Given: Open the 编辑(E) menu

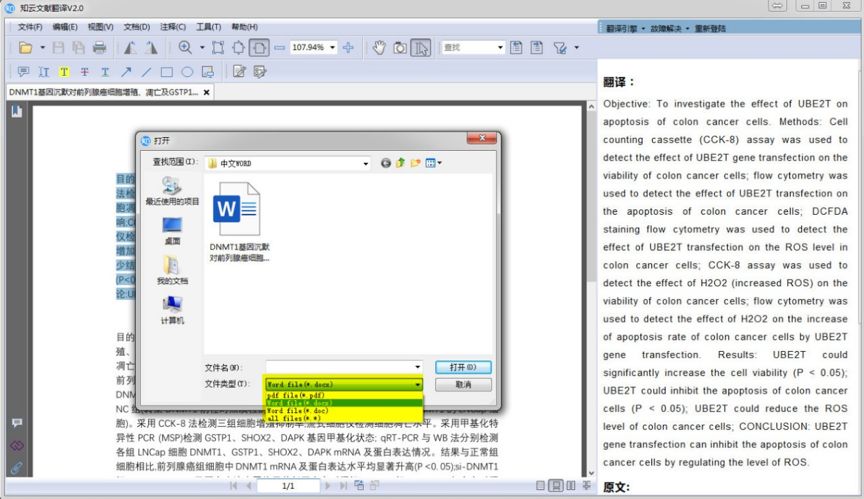Looking at the screenshot, I should pyautogui.click(x=65, y=27).
